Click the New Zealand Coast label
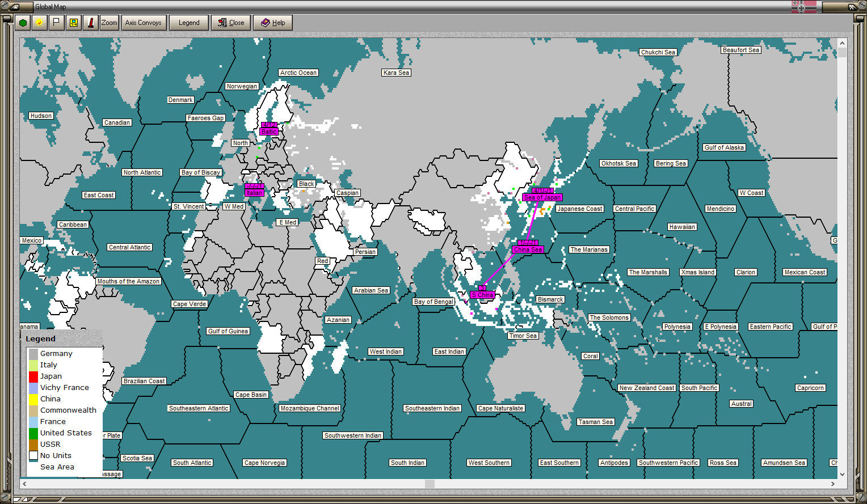867x504 pixels. (647, 388)
